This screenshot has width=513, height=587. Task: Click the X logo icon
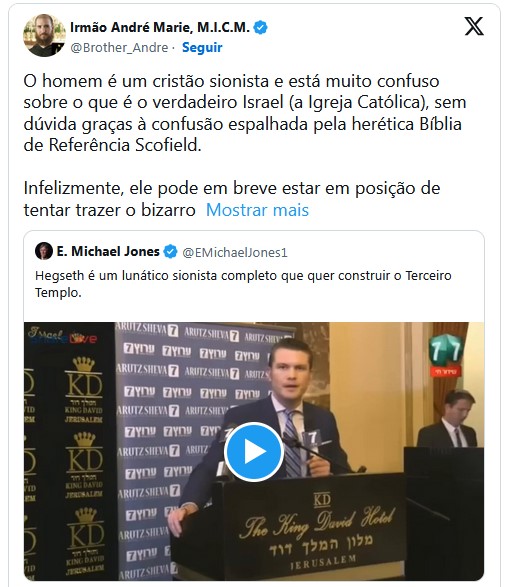(474, 26)
